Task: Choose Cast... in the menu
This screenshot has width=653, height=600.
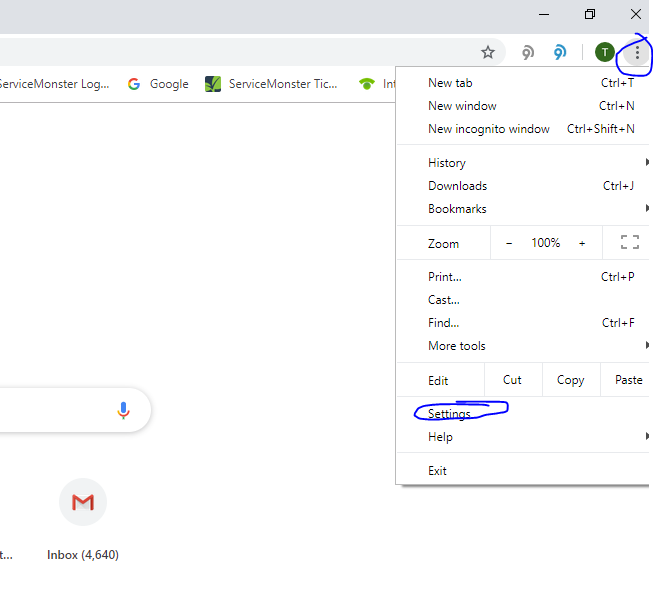Action: click(x=523, y=300)
